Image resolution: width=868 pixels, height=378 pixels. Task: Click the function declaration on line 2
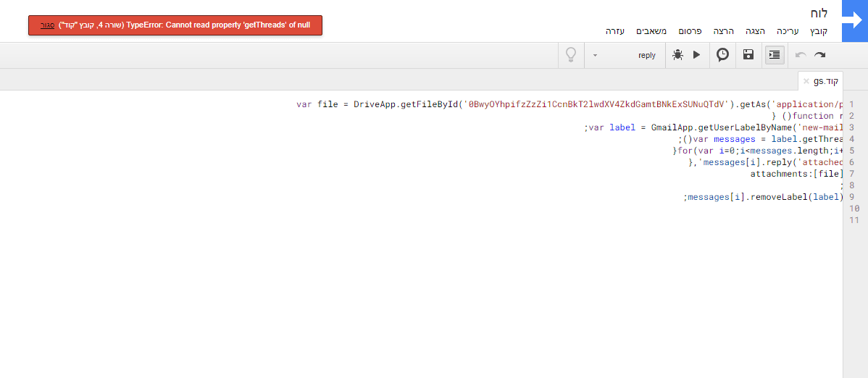point(807,116)
